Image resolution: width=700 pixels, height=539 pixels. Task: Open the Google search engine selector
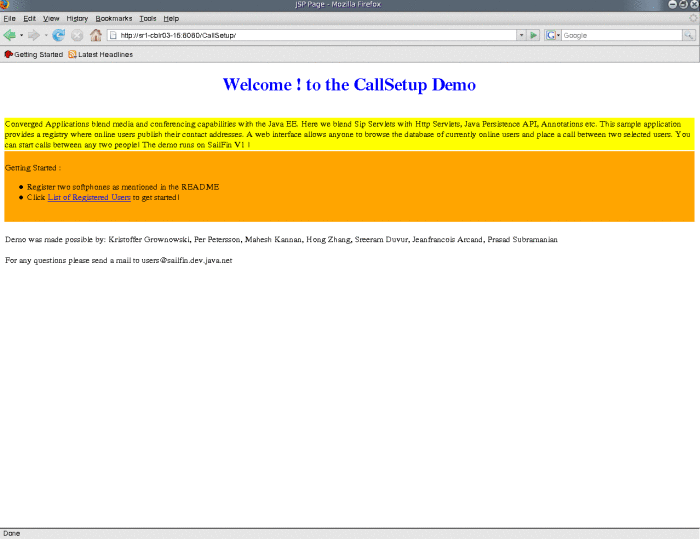coord(553,35)
